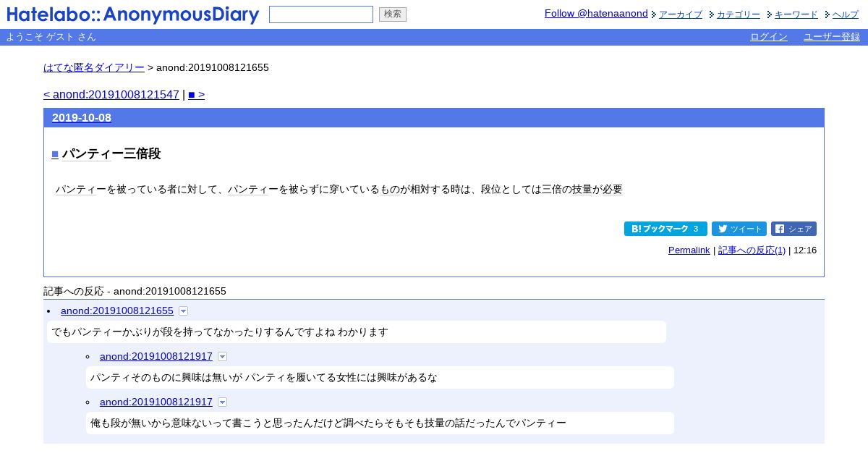Click the ログイン link
Viewport: 868px width, 456px height.
tap(769, 37)
